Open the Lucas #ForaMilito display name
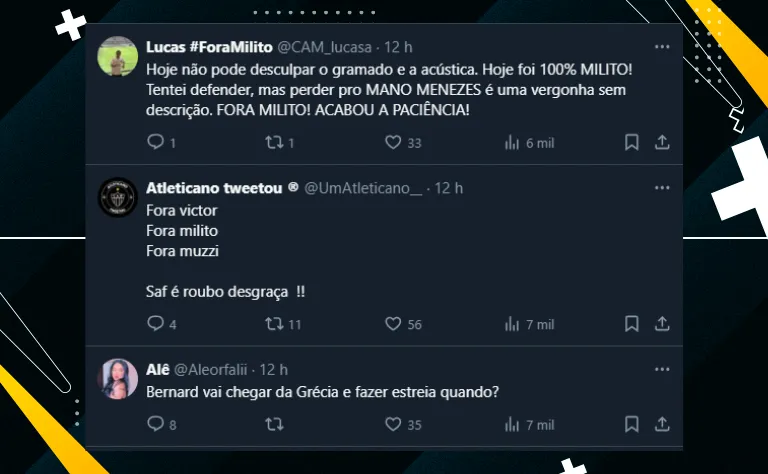768x474 pixels. tap(208, 47)
